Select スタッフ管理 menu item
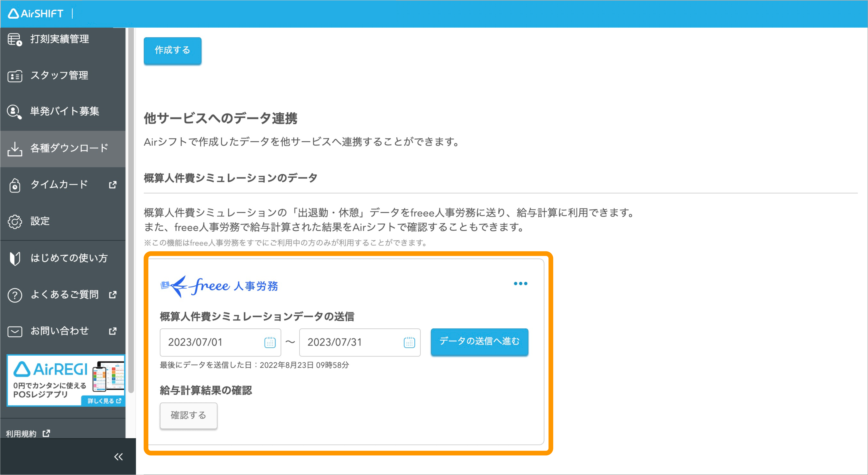This screenshot has height=475, width=868. click(63, 76)
